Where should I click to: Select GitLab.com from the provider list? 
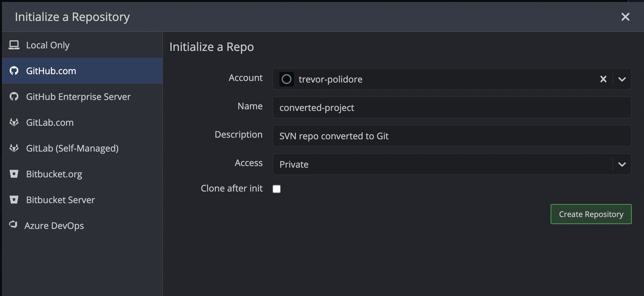50,122
